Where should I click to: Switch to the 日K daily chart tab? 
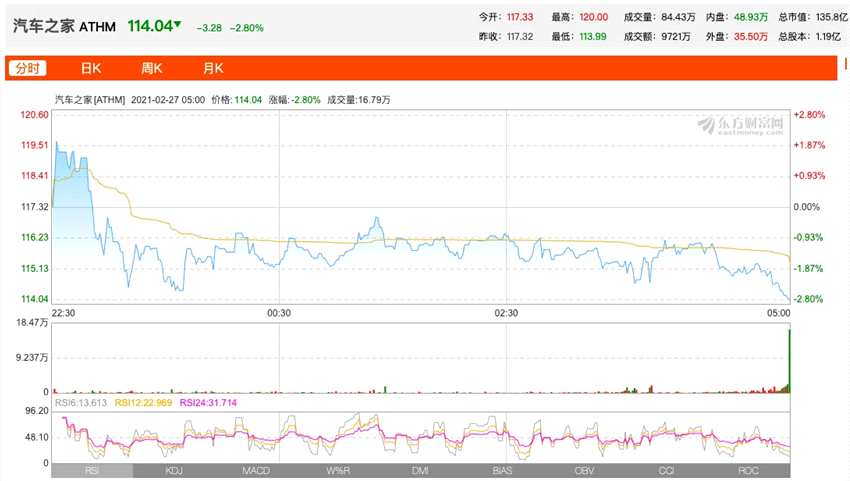point(91,68)
